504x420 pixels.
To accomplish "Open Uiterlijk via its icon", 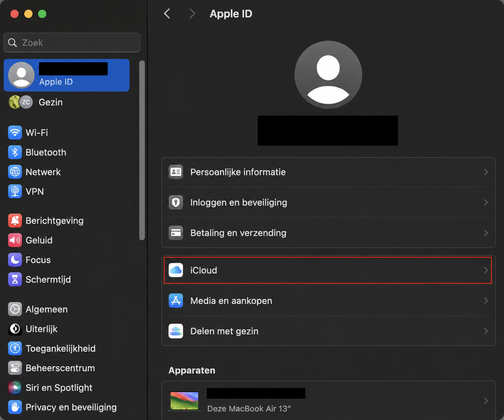I will (15, 329).
